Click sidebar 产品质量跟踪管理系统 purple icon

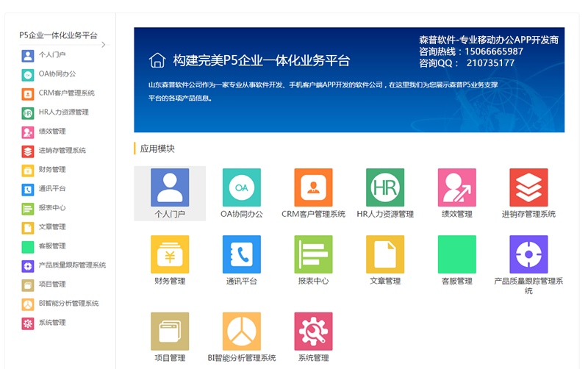coord(28,266)
